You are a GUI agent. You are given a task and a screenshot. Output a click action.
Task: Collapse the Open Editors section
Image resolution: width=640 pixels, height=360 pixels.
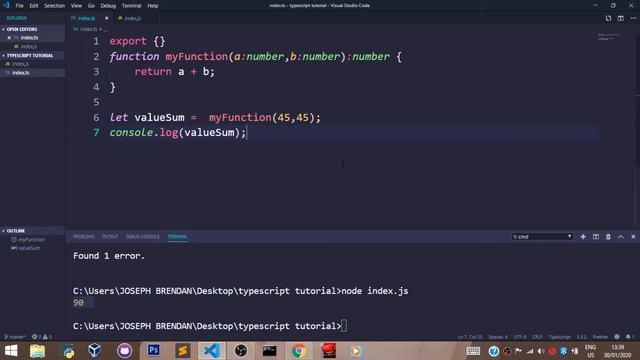point(22,29)
